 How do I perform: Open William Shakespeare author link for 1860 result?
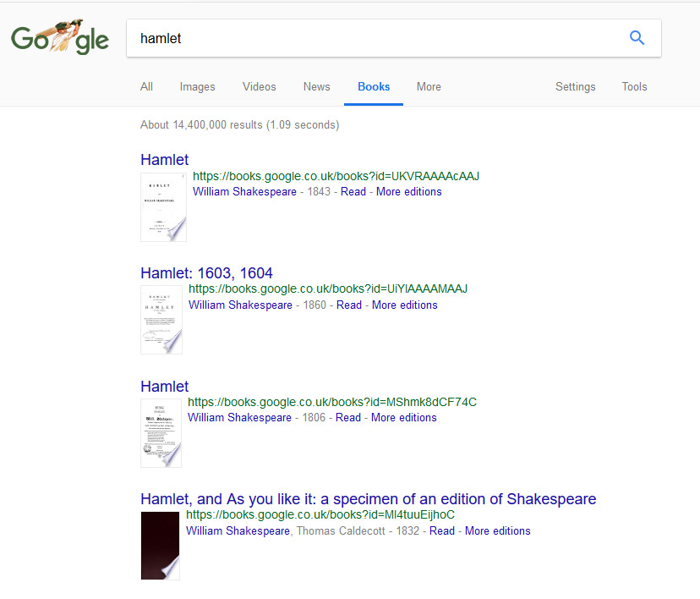coord(240,305)
